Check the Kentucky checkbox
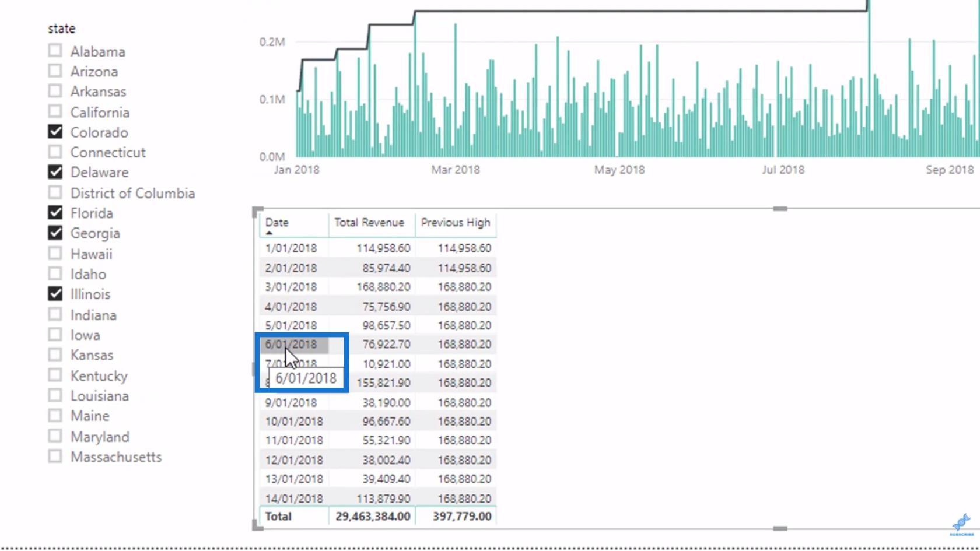Screen dimensions: 980x551 (x=55, y=375)
